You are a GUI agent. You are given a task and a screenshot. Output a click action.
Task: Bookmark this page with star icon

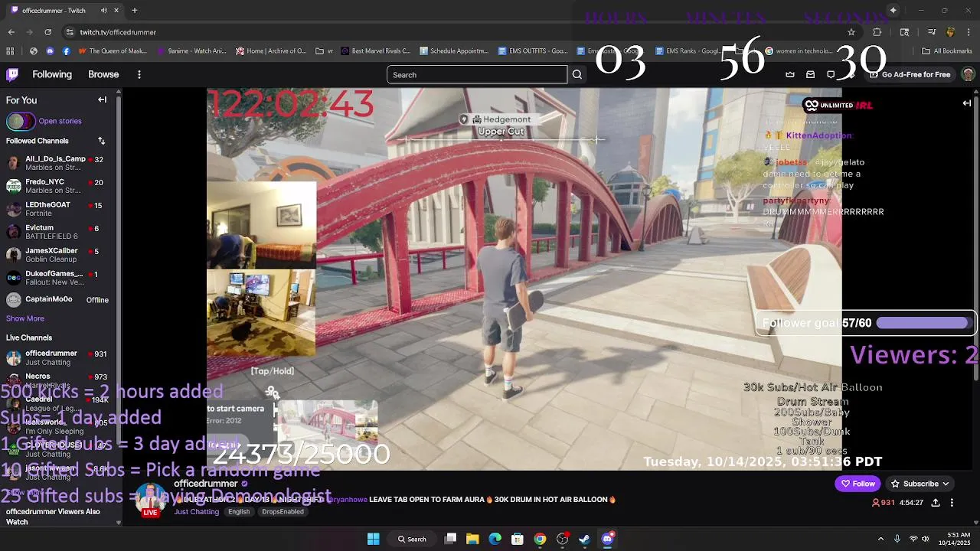pos(851,32)
